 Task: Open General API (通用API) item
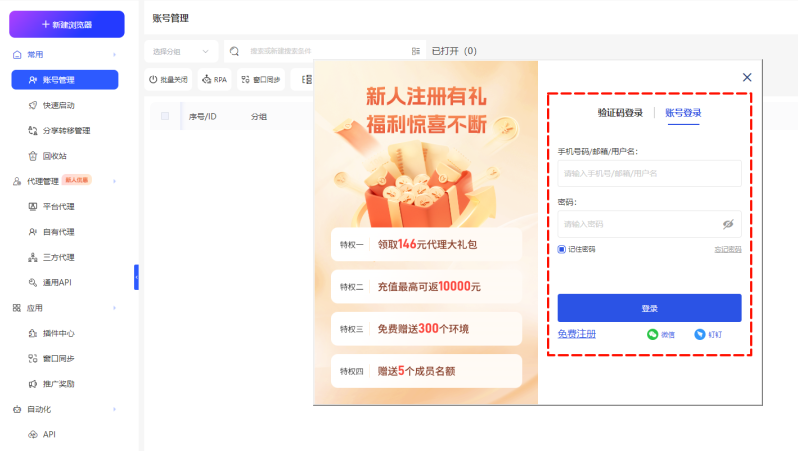[56, 283]
